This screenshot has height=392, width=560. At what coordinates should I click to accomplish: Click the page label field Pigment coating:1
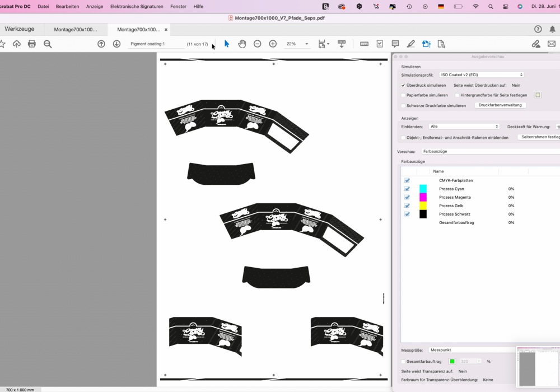tap(156, 44)
